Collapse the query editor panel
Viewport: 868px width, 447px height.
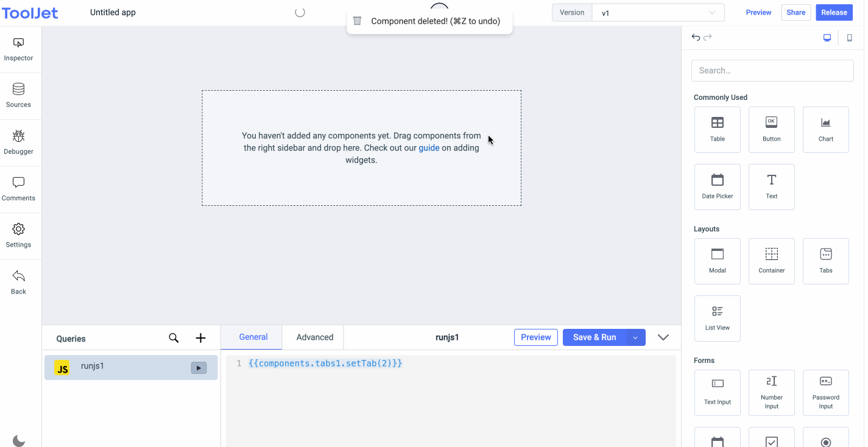(663, 337)
